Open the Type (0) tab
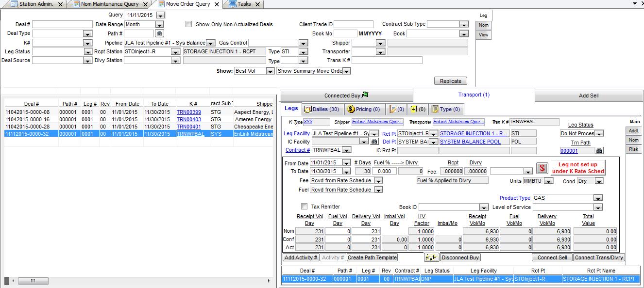644x288 pixels. (446, 109)
